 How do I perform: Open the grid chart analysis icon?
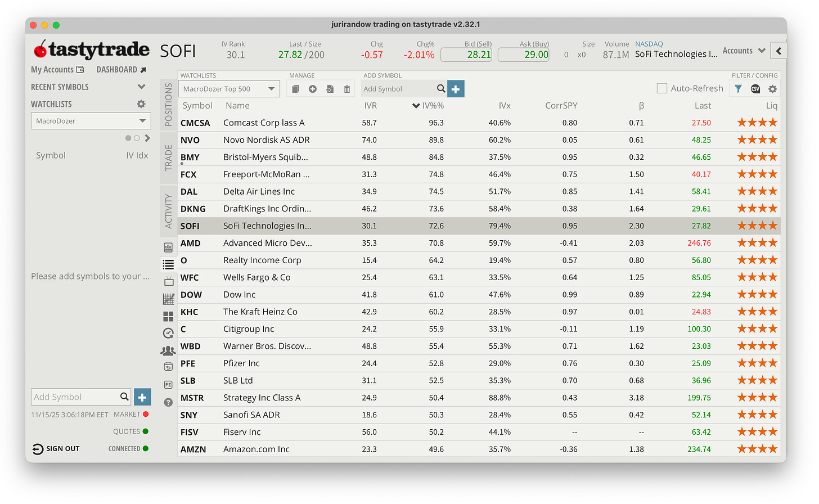point(168,299)
